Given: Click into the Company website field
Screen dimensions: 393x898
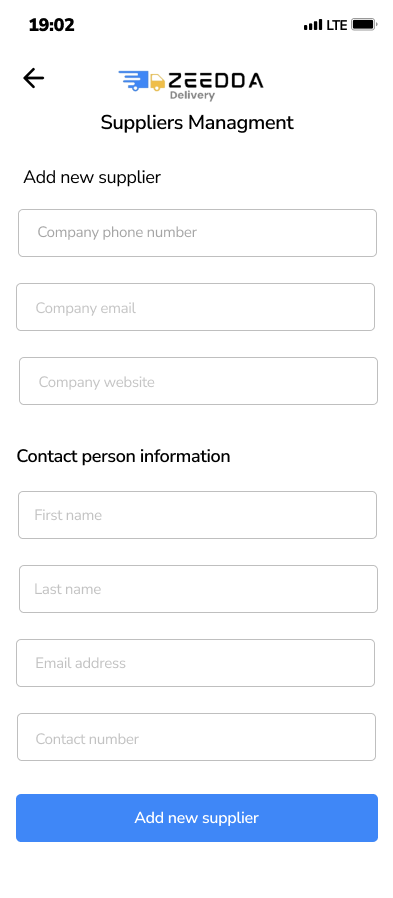Looking at the screenshot, I should click(x=198, y=381).
